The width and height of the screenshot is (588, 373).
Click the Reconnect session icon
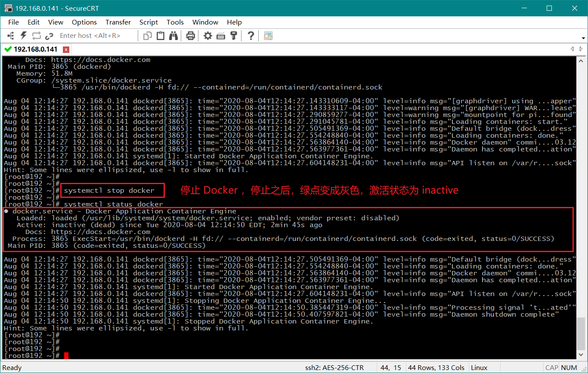point(36,36)
